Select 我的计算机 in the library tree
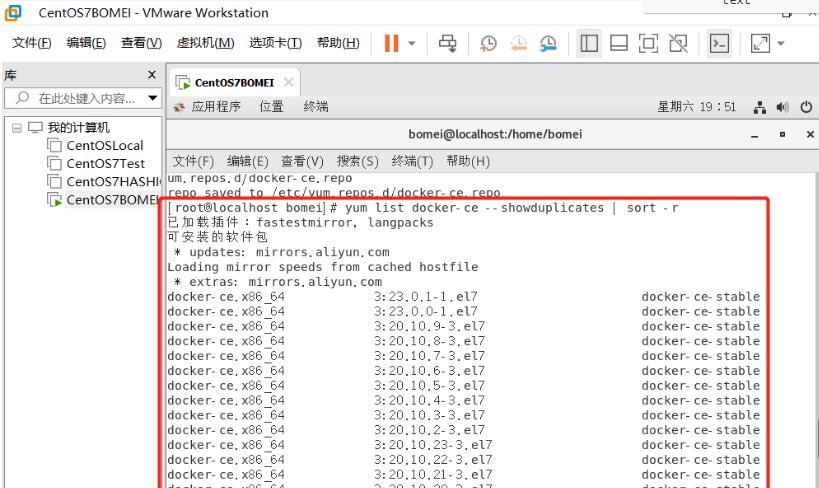The image size is (819, 488). pyautogui.click(x=78, y=127)
